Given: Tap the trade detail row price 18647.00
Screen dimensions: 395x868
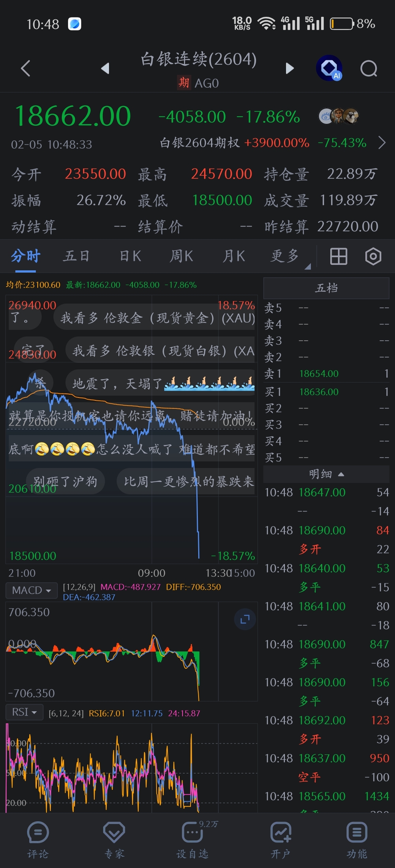Looking at the screenshot, I should tap(322, 492).
